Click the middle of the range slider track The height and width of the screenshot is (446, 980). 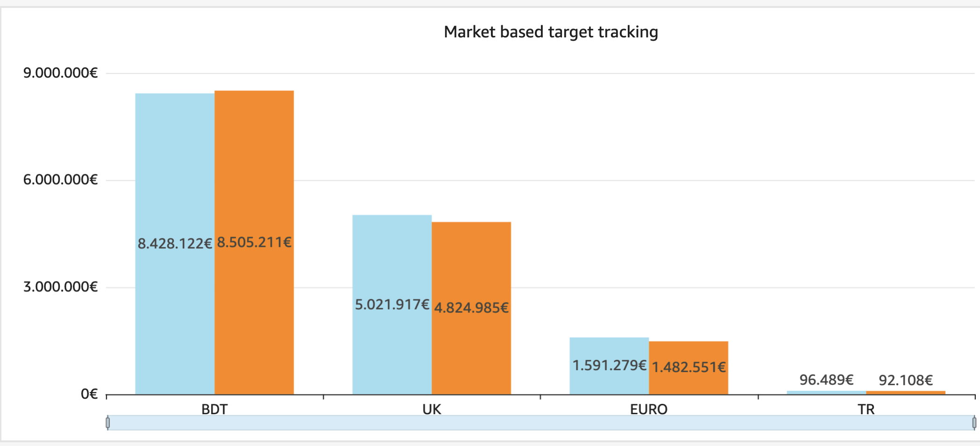(x=541, y=423)
